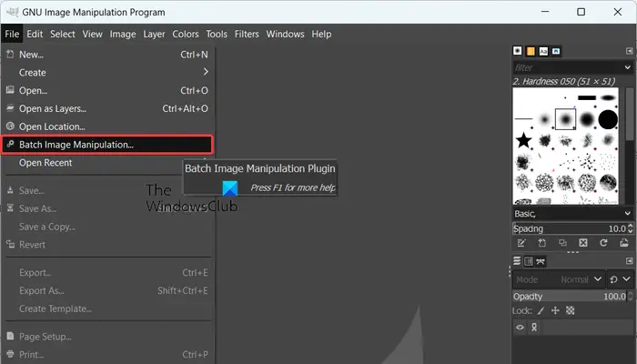Toggle Lock pixels brush icon

coord(541,311)
